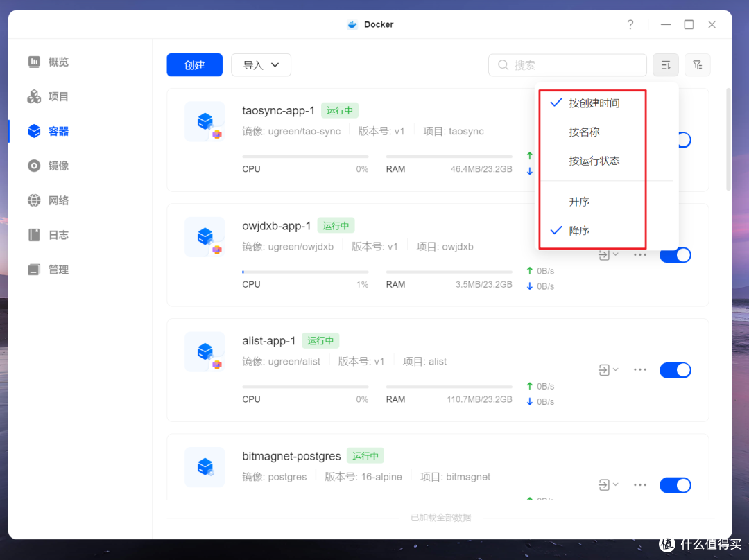The image size is (749, 560).
Task: Open the owjdxb-app-1 more options menu
Action: 639,255
